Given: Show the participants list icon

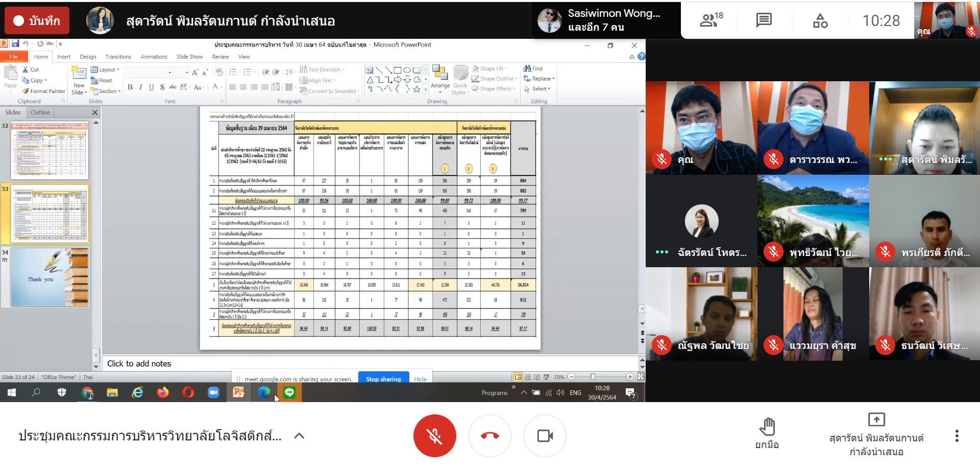Looking at the screenshot, I should tap(711, 20).
